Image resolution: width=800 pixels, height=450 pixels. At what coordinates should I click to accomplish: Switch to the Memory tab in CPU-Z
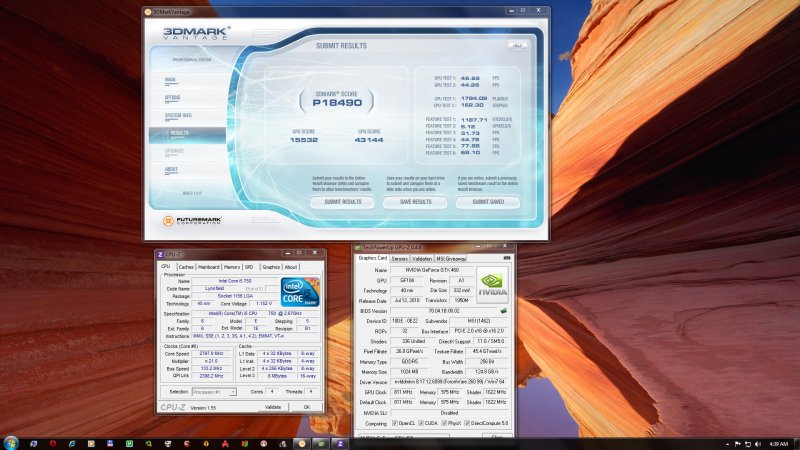232,267
